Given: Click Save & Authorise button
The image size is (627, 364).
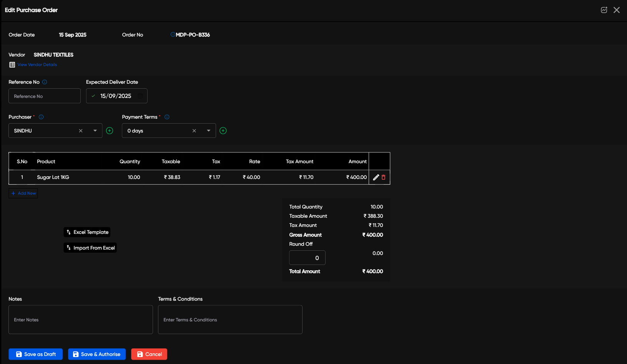Looking at the screenshot, I should [96, 354].
